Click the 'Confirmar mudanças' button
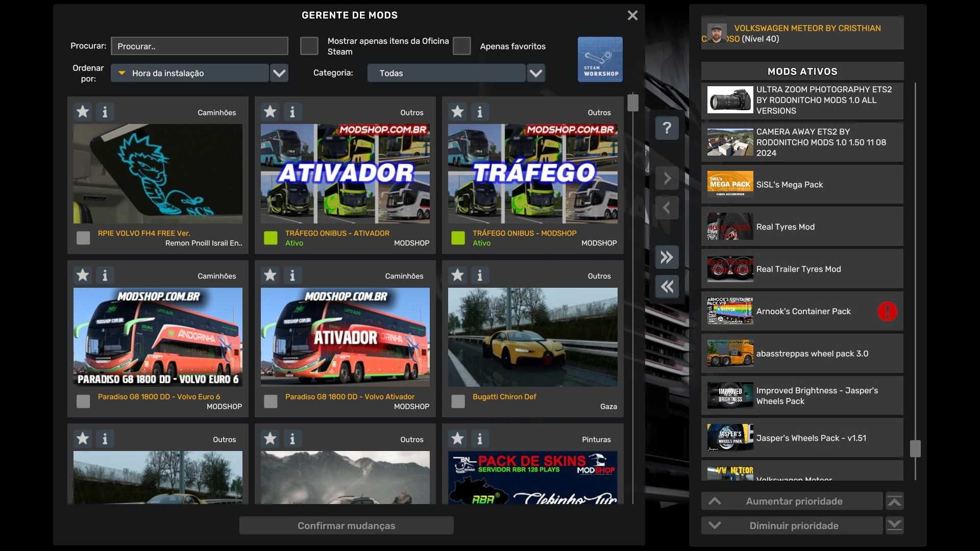 pos(346,525)
